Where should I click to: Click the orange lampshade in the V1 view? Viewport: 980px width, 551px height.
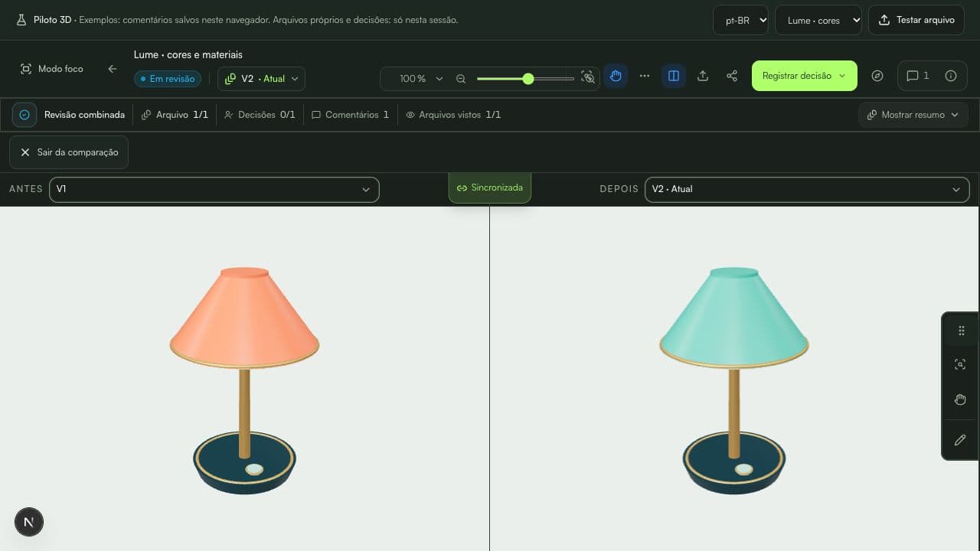244,318
